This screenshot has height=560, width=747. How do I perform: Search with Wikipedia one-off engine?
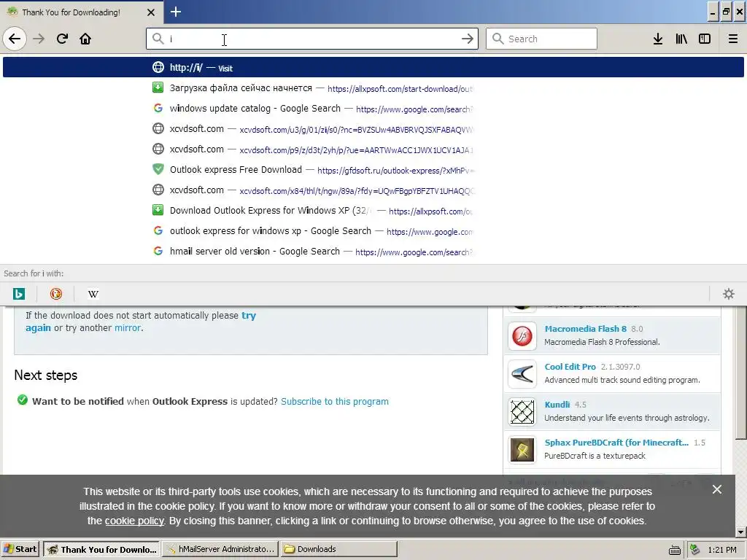(93, 294)
